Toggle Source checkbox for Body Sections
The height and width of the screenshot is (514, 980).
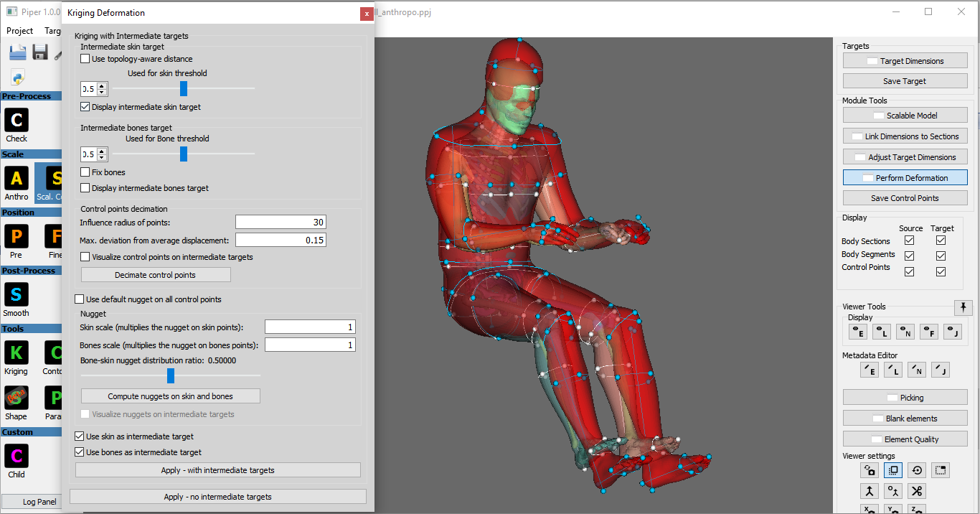(x=910, y=240)
